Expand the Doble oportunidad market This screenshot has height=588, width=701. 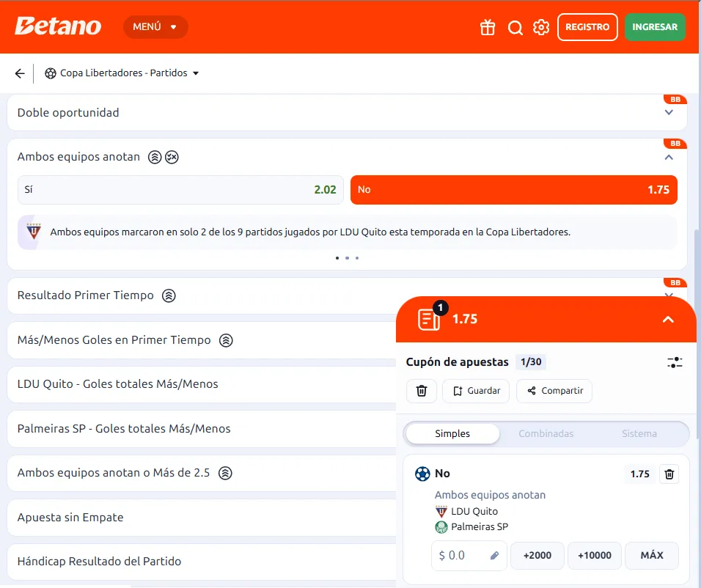coord(347,113)
